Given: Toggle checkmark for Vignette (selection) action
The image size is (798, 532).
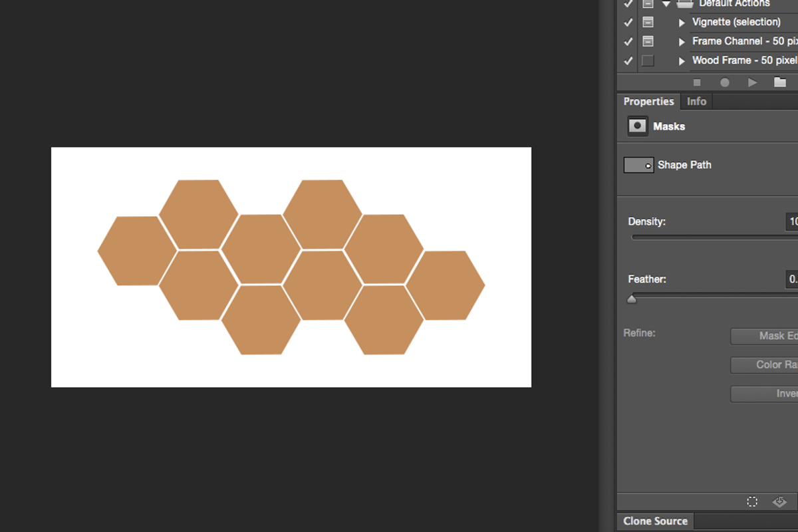Looking at the screenshot, I should pyautogui.click(x=628, y=22).
